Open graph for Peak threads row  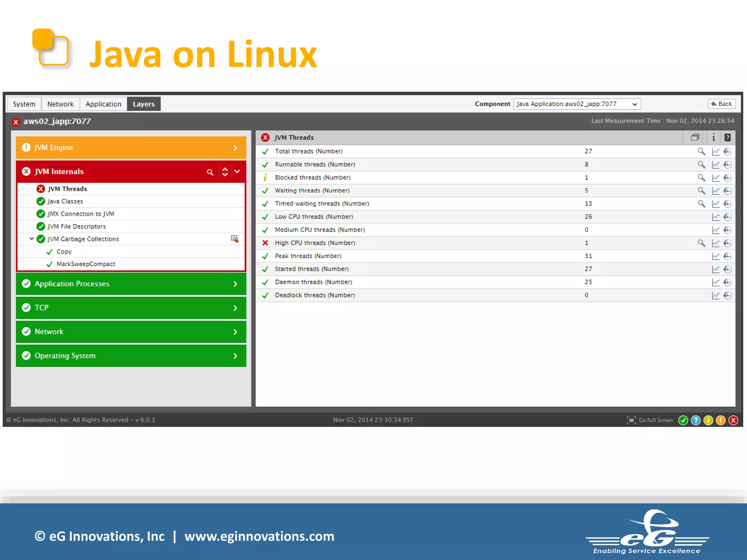[716, 256]
